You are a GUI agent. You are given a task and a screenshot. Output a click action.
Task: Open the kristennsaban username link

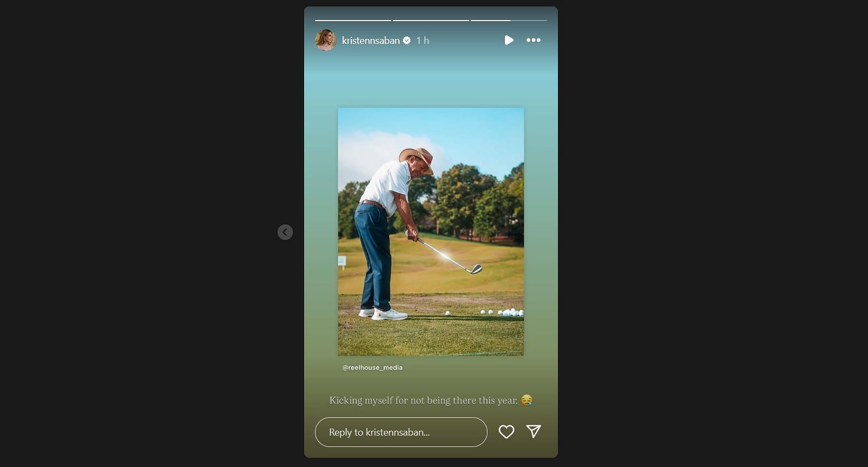[x=371, y=40]
